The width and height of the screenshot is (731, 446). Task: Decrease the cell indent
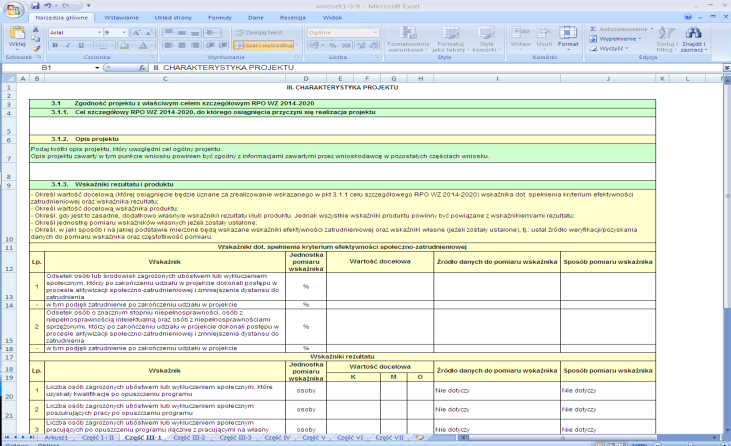tap(210, 45)
